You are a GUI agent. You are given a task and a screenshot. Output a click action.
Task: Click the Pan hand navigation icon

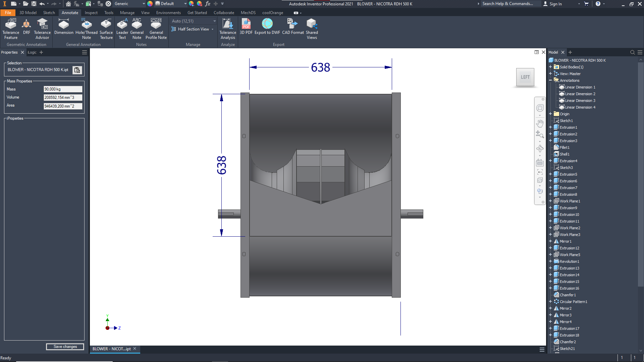coord(540,123)
